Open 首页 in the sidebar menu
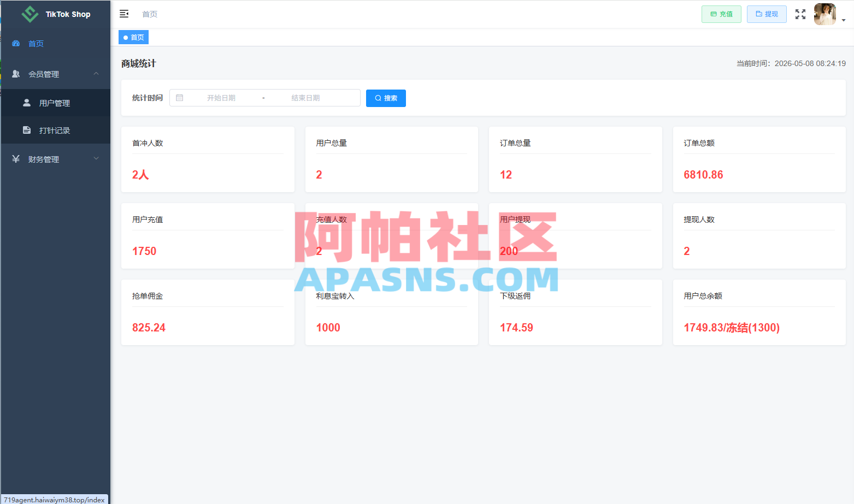The width and height of the screenshot is (854, 504). coord(56,43)
